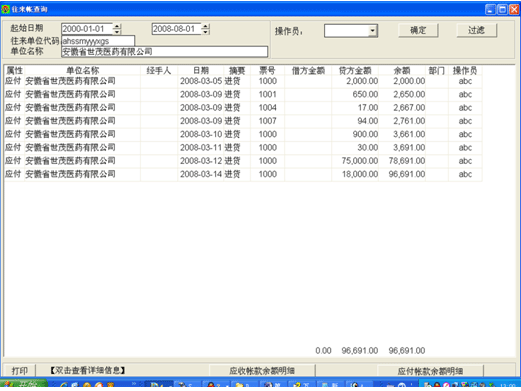
Task: Select the row with 票号 1001
Action: click(x=243, y=94)
